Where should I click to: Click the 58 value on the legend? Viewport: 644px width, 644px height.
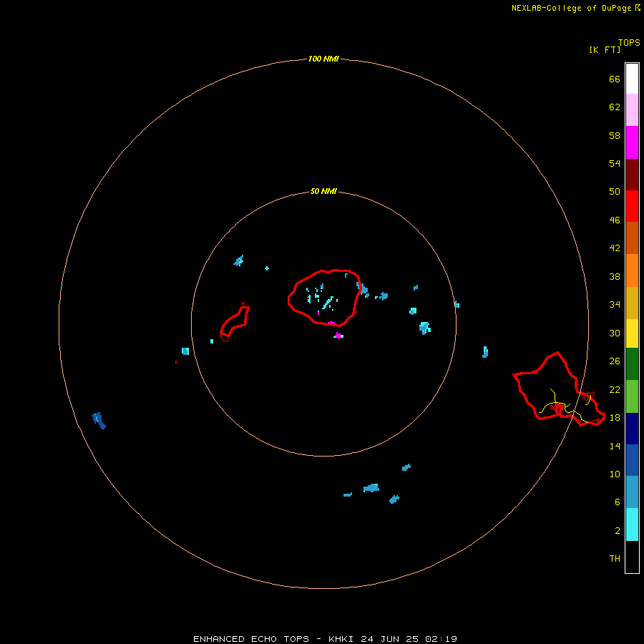coord(615,135)
